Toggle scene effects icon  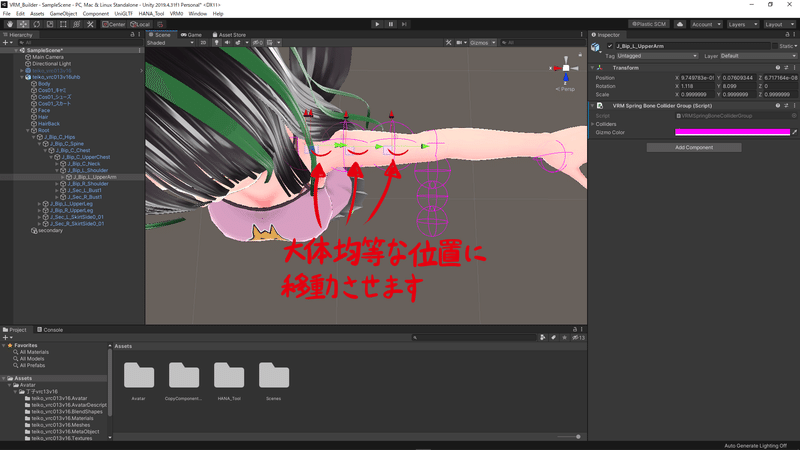[238, 43]
